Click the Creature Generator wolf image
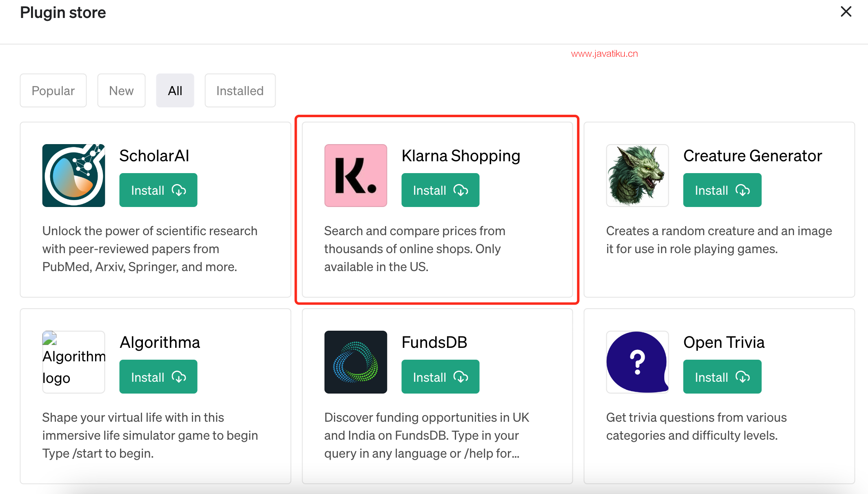The width and height of the screenshot is (868, 494). [x=637, y=176]
